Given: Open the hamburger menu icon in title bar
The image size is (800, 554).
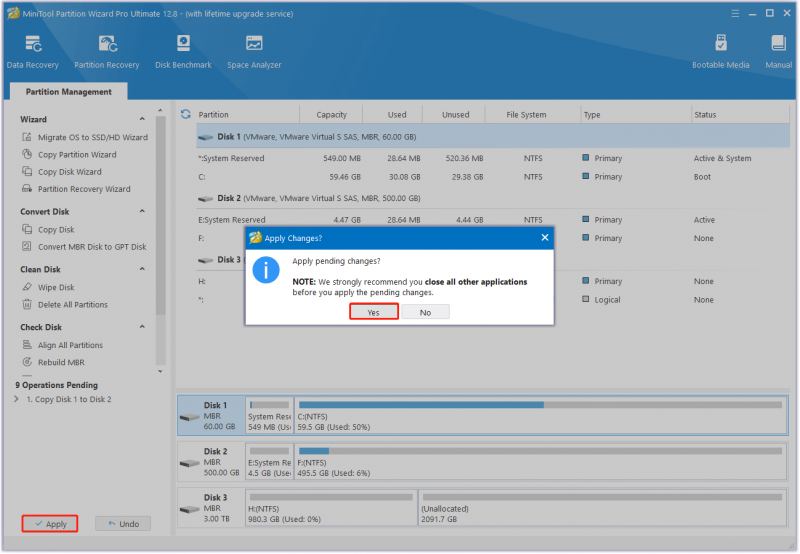Looking at the screenshot, I should tap(735, 14).
